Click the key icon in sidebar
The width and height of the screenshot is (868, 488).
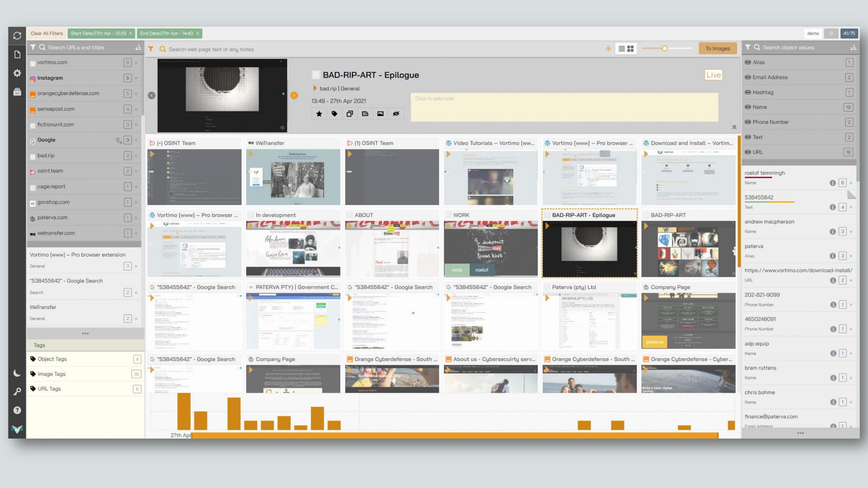pos(17,392)
